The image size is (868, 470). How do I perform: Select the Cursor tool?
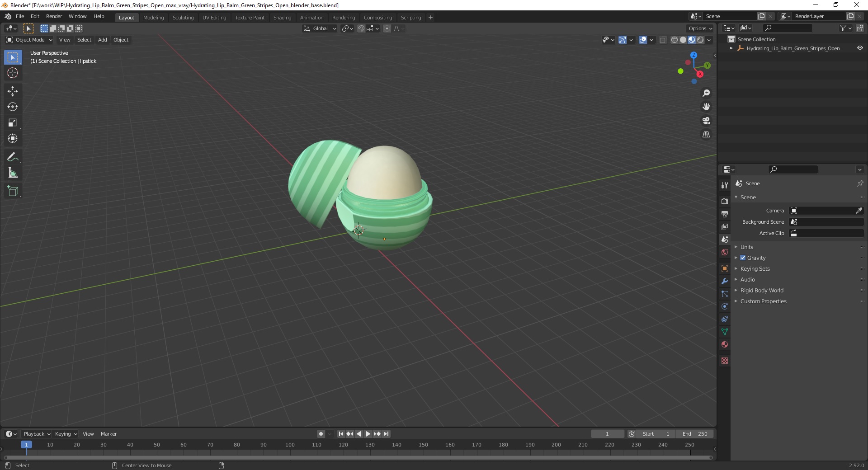point(13,73)
